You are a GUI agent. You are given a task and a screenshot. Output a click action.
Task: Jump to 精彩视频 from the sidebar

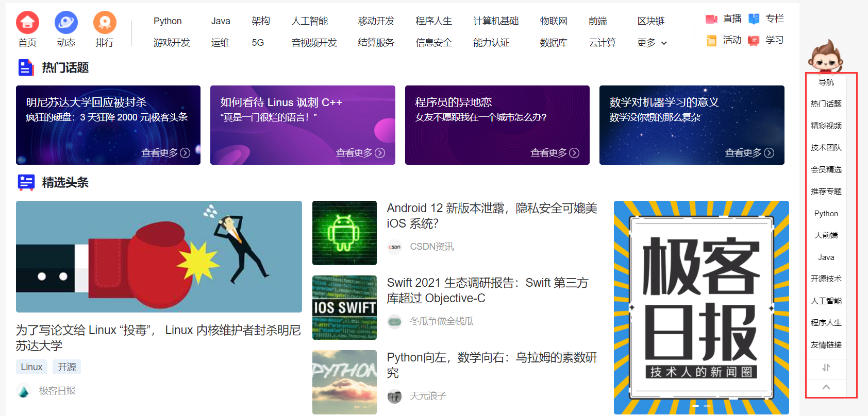point(826,126)
